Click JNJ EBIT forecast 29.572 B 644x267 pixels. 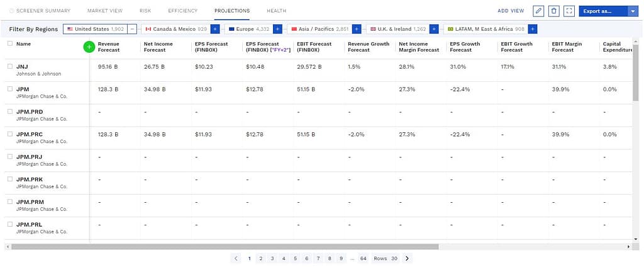tap(309, 67)
